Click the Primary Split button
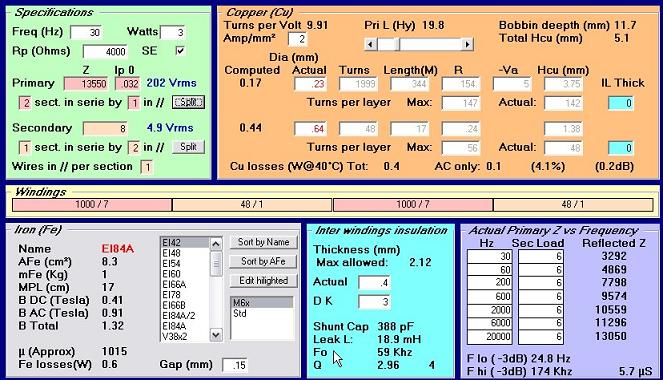Image resolution: width=663 pixels, height=380 pixels. (188, 102)
